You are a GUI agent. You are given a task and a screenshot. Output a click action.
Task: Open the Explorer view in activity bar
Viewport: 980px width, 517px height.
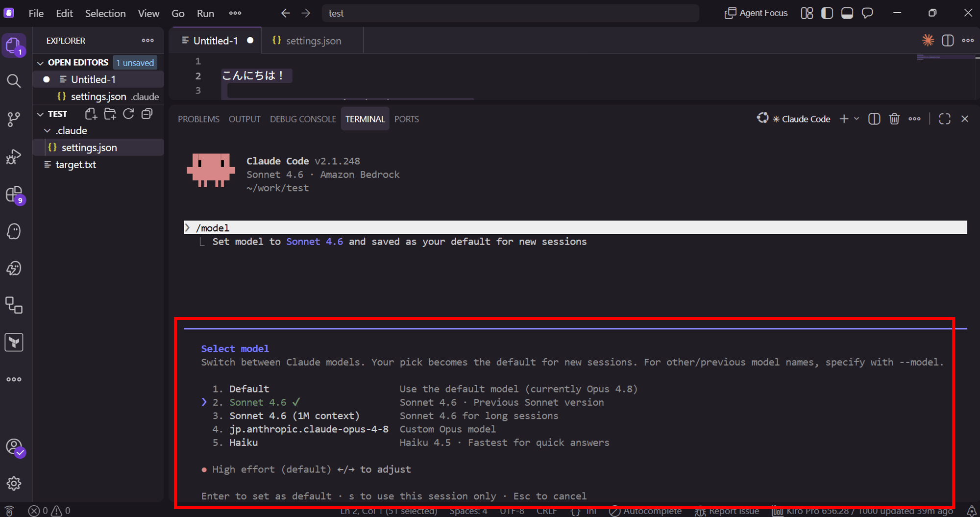pyautogui.click(x=14, y=46)
